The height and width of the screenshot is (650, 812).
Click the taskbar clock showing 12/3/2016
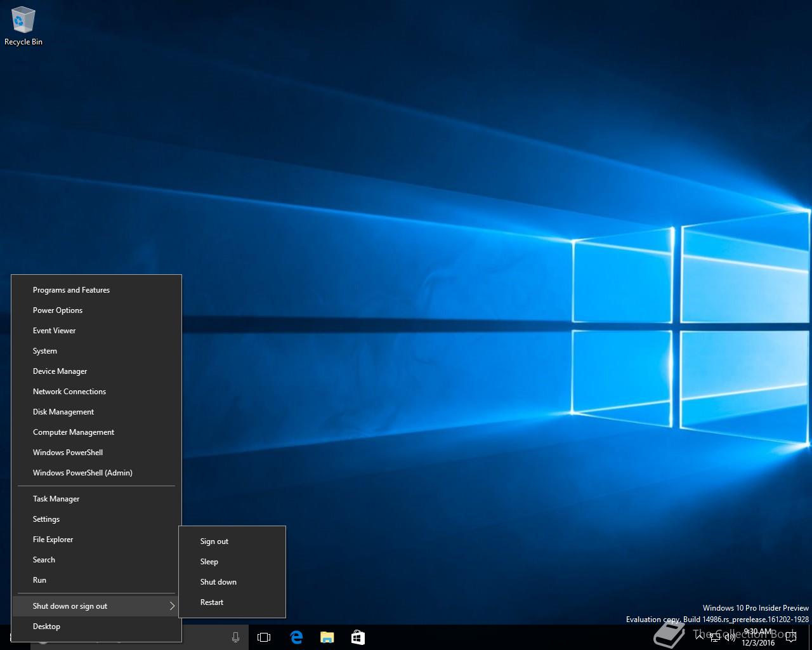pyautogui.click(x=758, y=637)
